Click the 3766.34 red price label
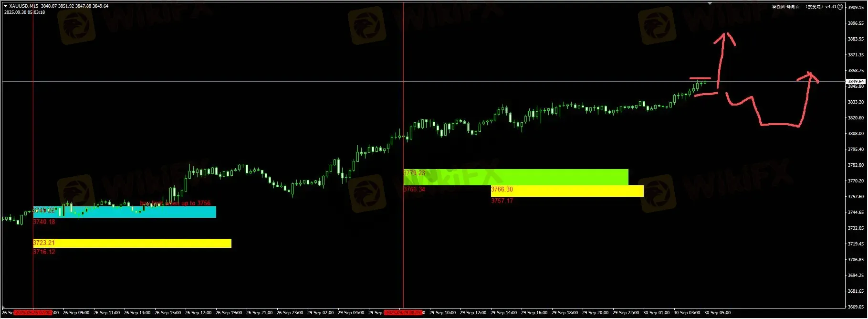The height and width of the screenshot is (319, 868). (414, 190)
